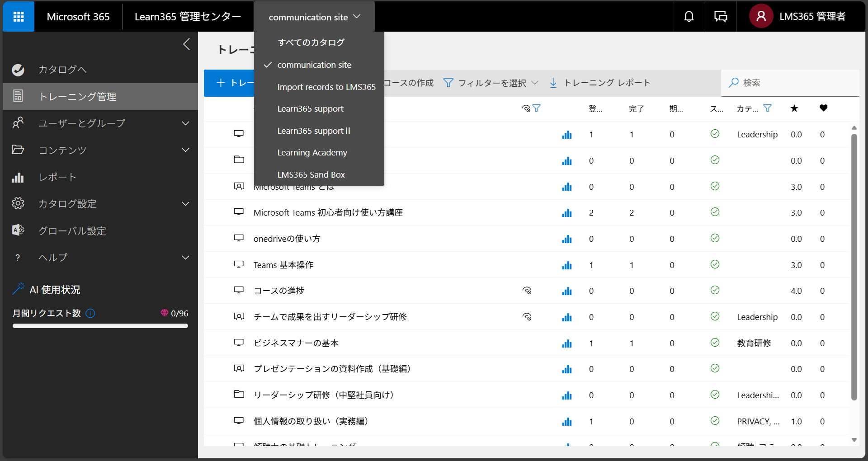Image resolution: width=868 pixels, height=461 pixels.
Task: Expand ユーザーとグループ menu
Action: [x=185, y=123]
